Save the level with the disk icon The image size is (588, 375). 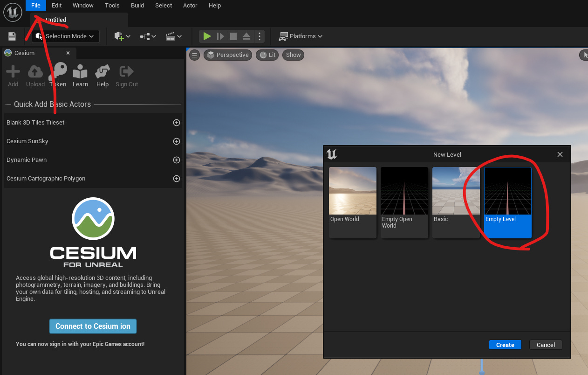pos(12,36)
